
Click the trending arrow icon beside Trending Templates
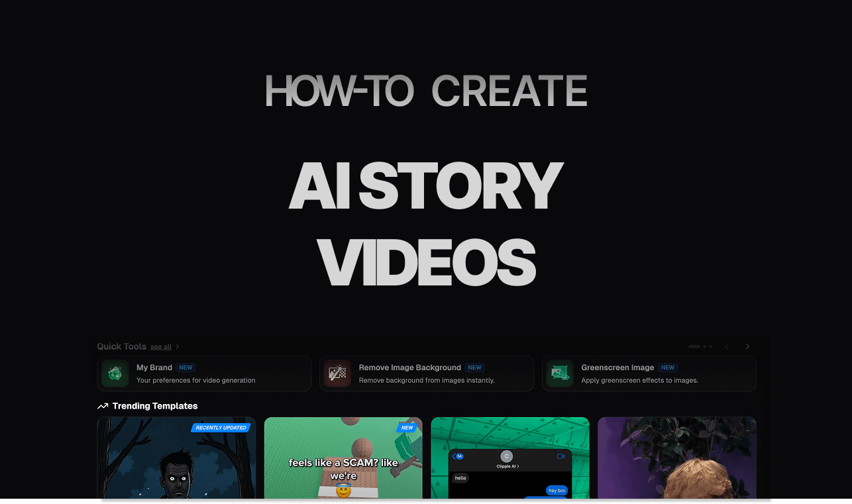click(x=102, y=406)
